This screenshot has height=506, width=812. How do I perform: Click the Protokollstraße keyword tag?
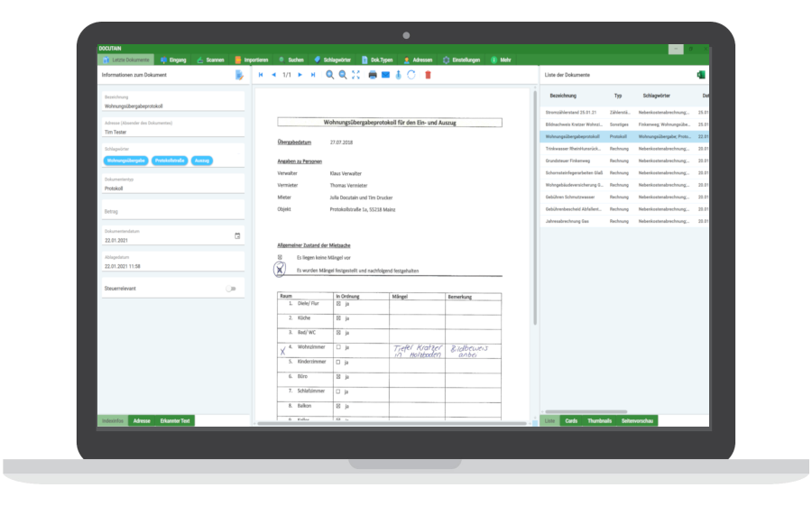pyautogui.click(x=170, y=161)
